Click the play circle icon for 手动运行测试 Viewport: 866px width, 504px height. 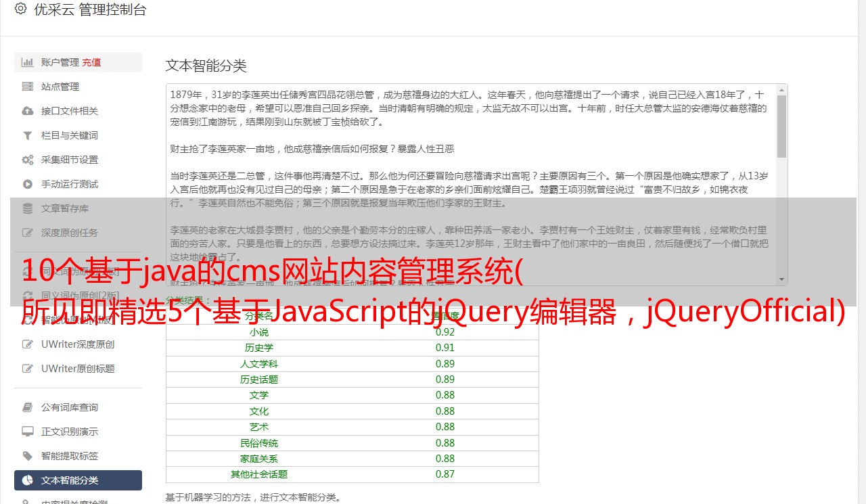coord(28,184)
